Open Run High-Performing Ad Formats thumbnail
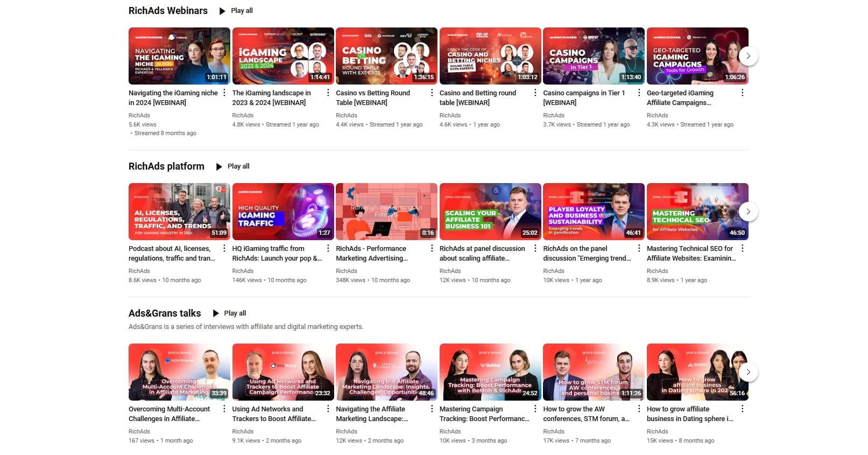This screenshot has height=455, width=868. [x=386, y=212]
